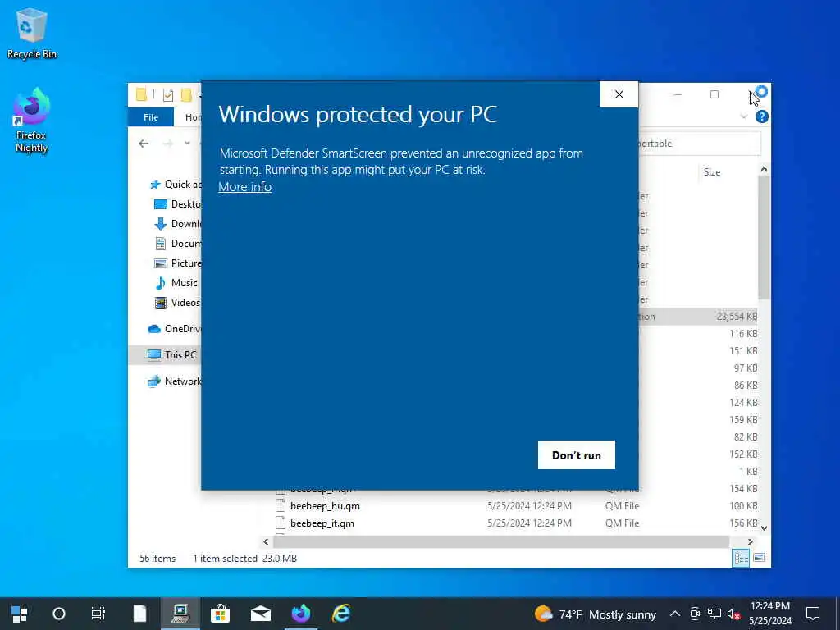Open Task View on taskbar
This screenshot has height=630, width=840.
coord(98,614)
